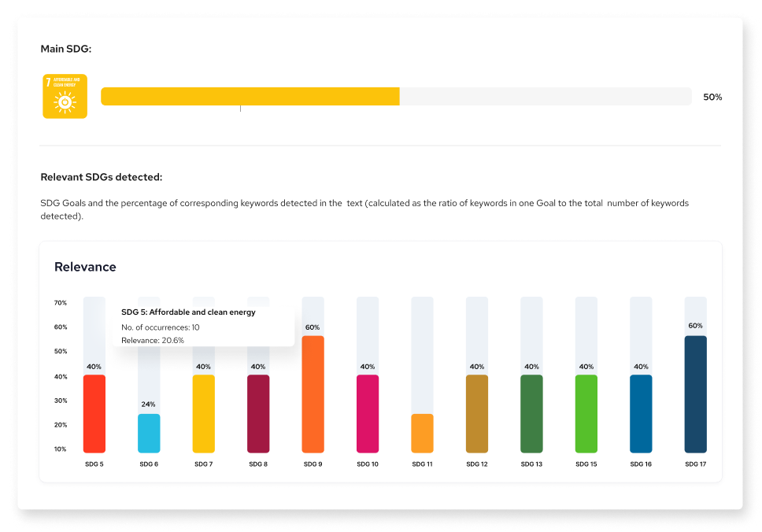Screen dimensions: 762x532
Task: Click the 50% label beside progress bar
Action: (x=712, y=97)
